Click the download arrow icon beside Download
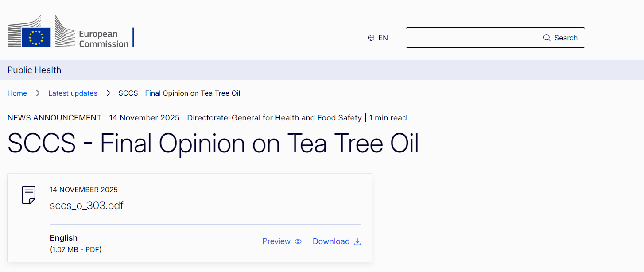This screenshot has height=272, width=644. pos(357,241)
